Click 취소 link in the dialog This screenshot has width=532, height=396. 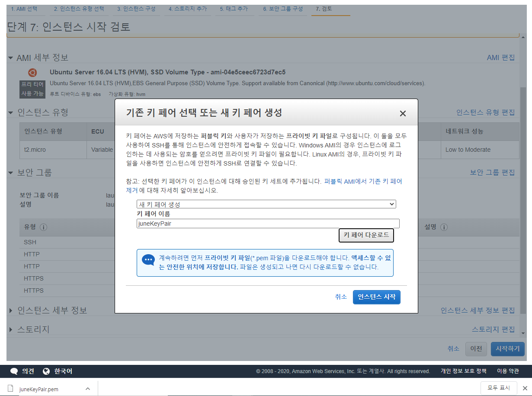pos(341,297)
